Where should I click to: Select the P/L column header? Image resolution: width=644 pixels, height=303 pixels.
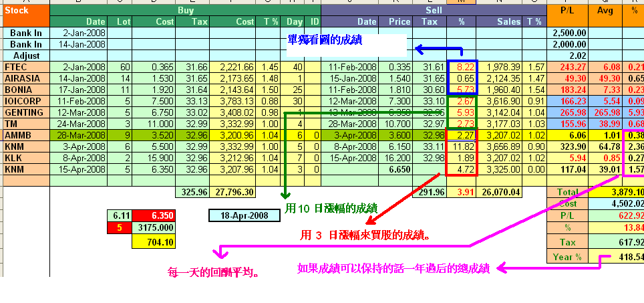pyautogui.click(x=568, y=11)
